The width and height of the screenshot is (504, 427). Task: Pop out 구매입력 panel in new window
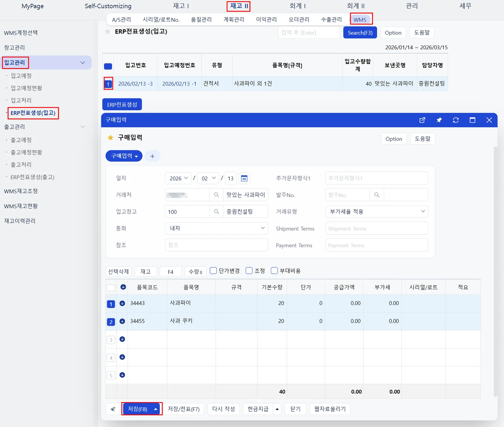pyautogui.click(x=422, y=120)
